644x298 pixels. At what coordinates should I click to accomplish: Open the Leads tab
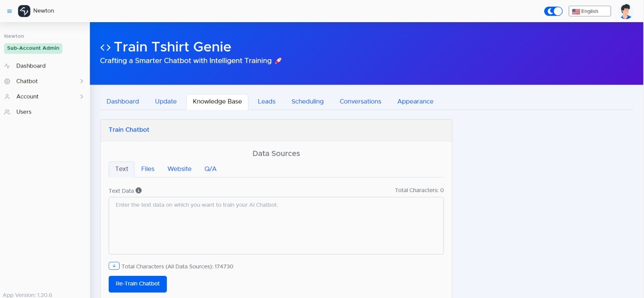click(266, 101)
